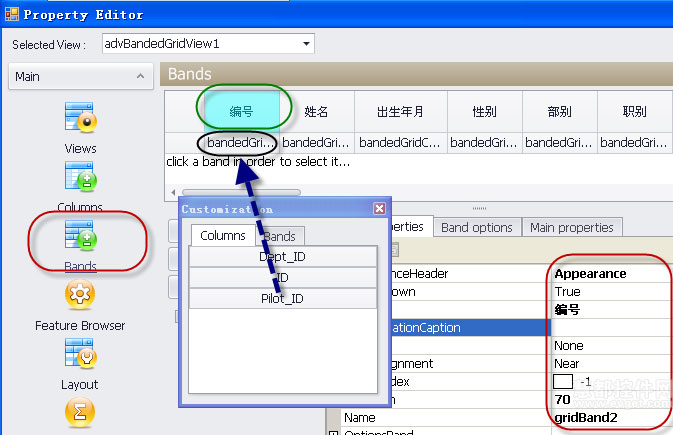Click the bandedGridC... column under 出生年月
Screen dimensions: 673x435
click(401, 143)
